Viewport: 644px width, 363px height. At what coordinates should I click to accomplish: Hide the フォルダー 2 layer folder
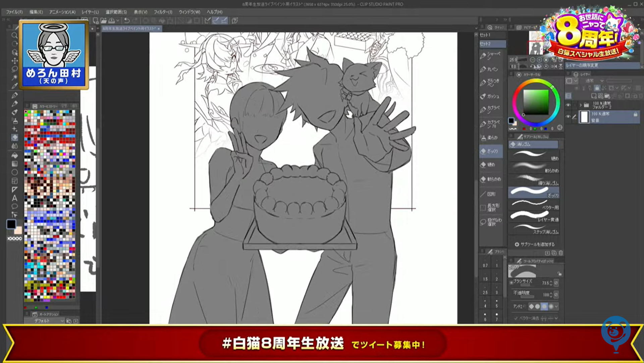(x=568, y=105)
